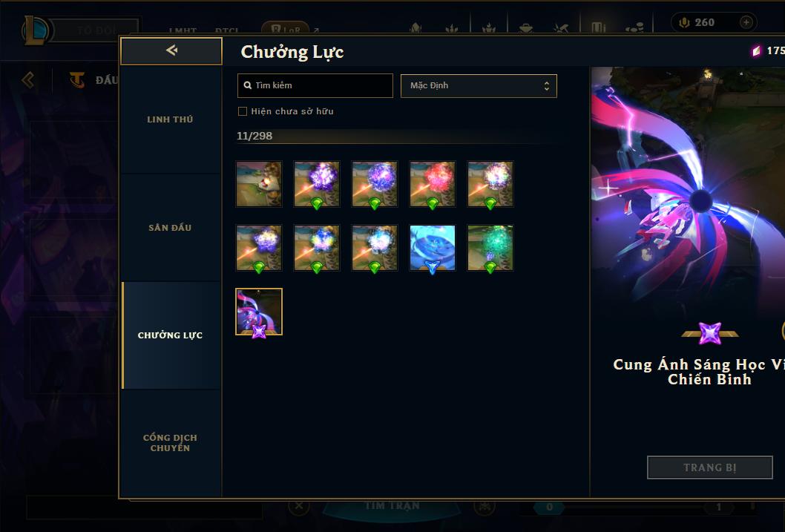Click the plus icon next to 260
The height and width of the screenshot is (532, 785).
pyautogui.click(x=746, y=22)
